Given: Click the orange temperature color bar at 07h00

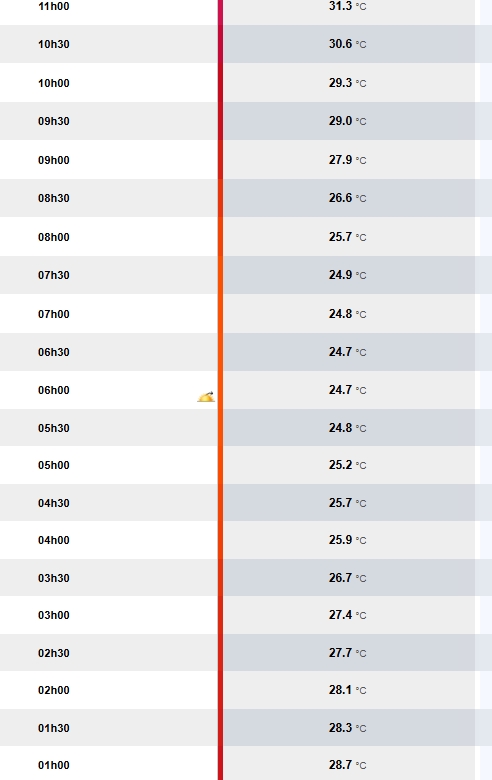Looking at the screenshot, I should click(220, 314).
